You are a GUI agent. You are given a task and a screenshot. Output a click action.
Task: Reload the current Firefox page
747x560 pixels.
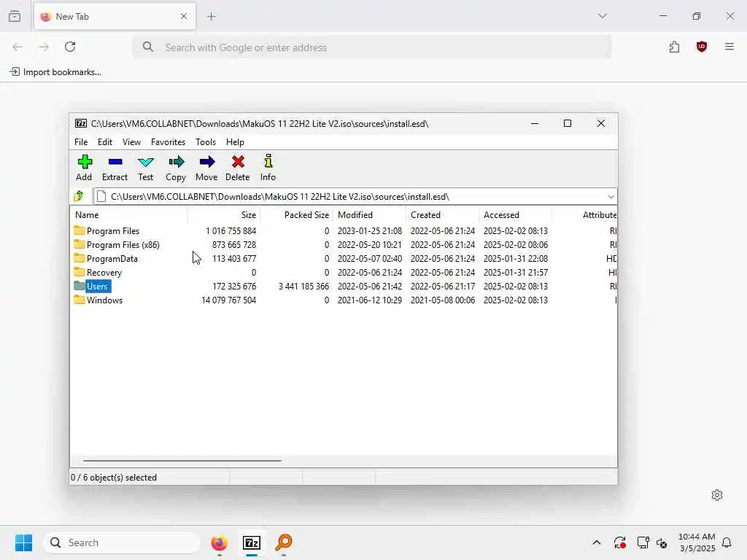(70, 47)
